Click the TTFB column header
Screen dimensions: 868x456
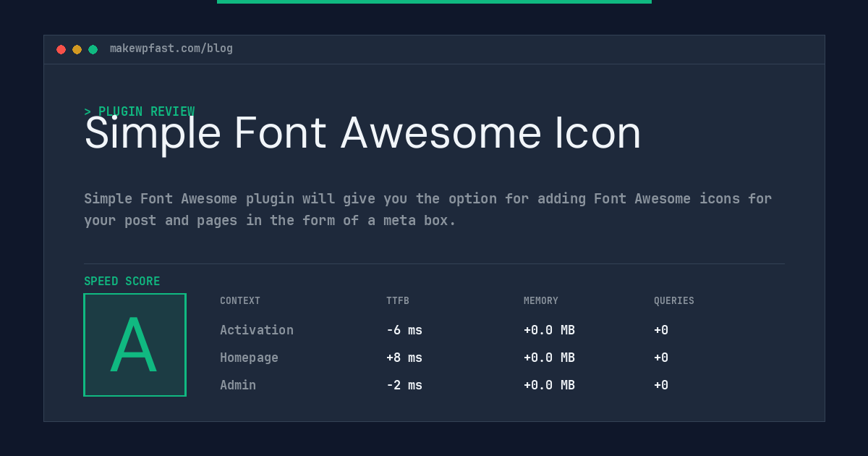(x=398, y=300)
